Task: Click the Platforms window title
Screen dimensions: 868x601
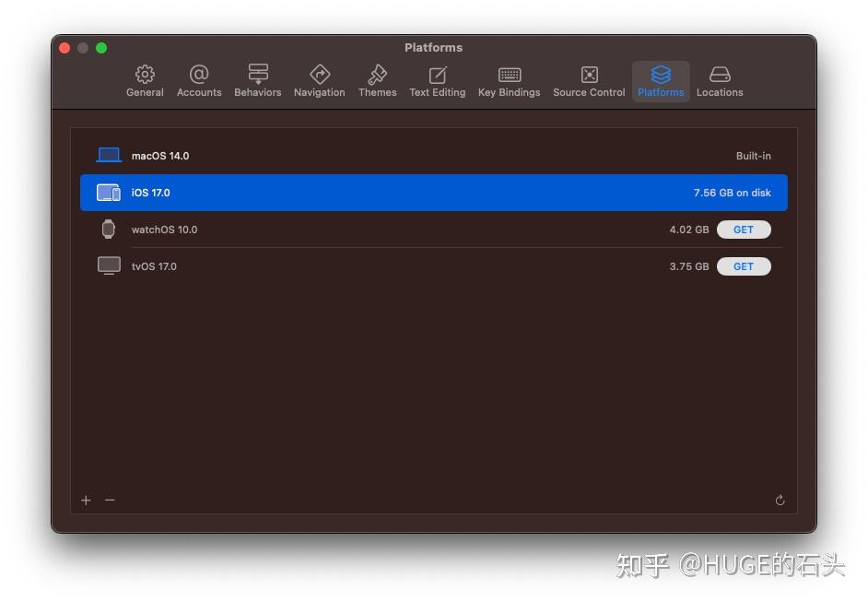Action: pyautogui.click(x=433, y=48)
